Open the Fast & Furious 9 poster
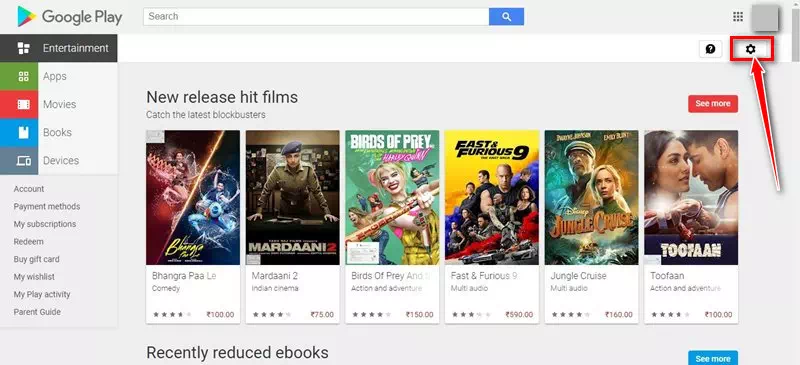This screenshot has height=365, width=800. click(492, 197)
